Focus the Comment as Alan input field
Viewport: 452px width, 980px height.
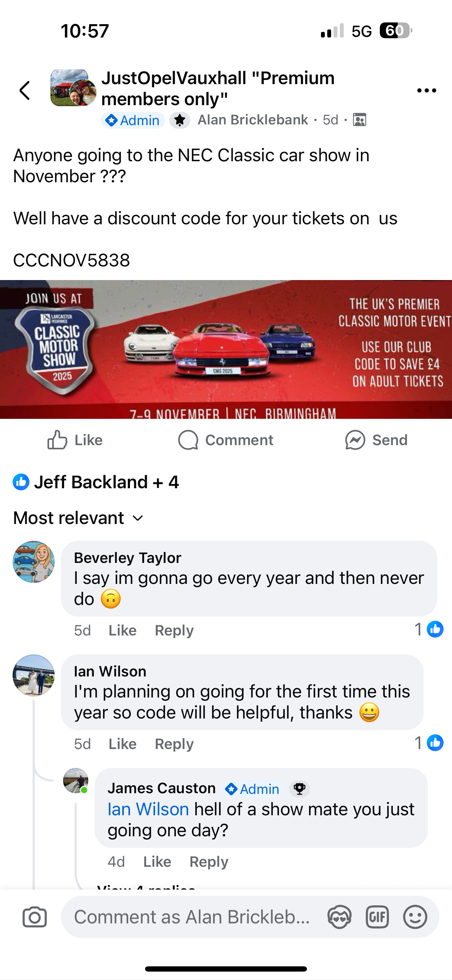pyautogui.click(x=192, y=917)
